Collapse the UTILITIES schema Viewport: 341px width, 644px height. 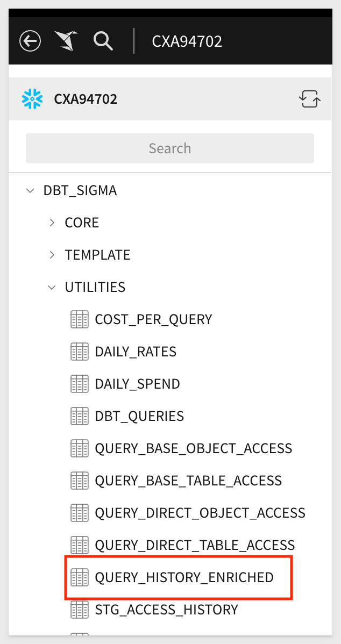pos(52,287)
